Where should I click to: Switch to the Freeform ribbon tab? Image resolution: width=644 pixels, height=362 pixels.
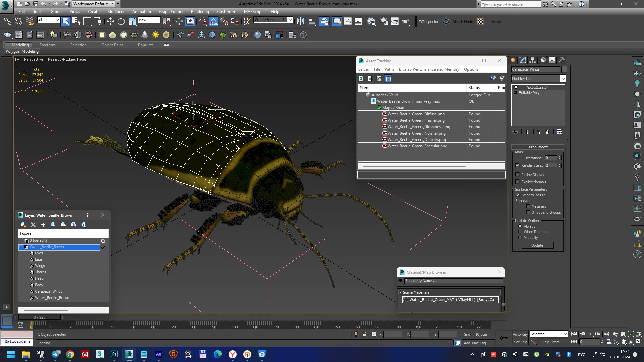point(47,45)
